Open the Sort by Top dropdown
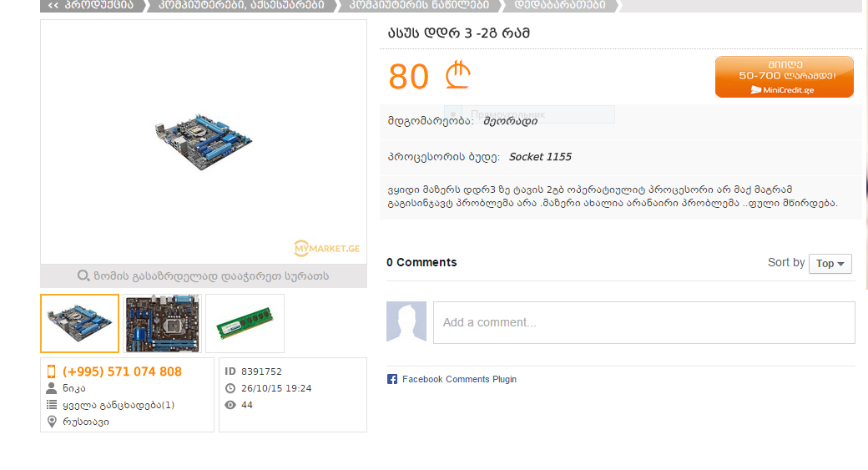The image size is (868, 470). (830, 264)
